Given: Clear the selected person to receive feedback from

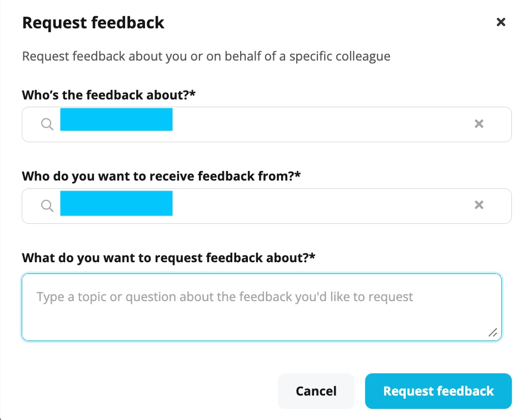Looking at the screenshot, I should point(479,205).
